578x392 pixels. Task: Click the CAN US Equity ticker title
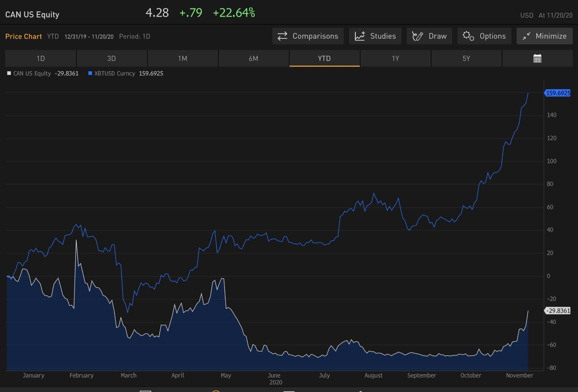tap(32, 14)
